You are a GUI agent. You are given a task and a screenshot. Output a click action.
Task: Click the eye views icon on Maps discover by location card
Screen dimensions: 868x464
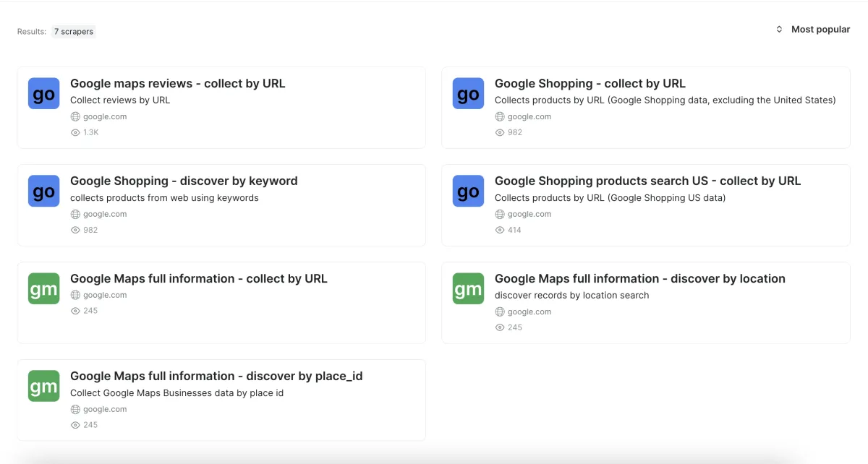coord(500,327)
